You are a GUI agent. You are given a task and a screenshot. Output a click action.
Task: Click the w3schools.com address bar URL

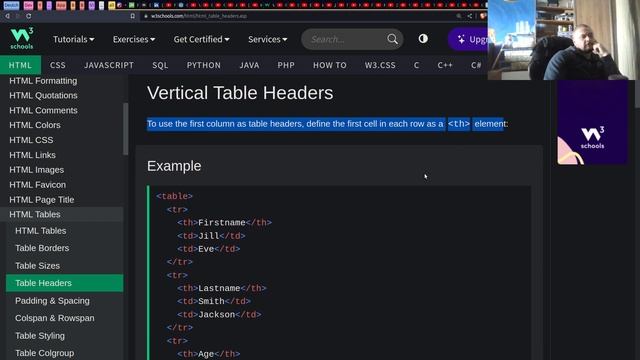199,16
